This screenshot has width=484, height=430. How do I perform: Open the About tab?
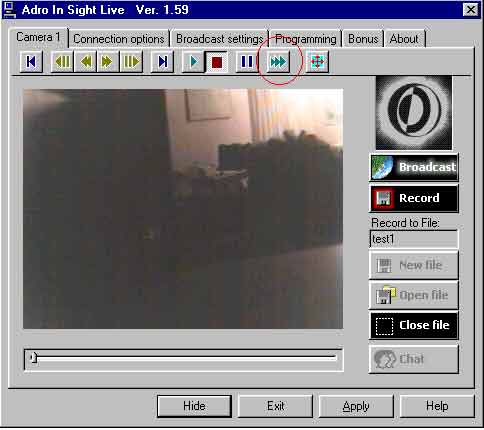tap(404, 39)
